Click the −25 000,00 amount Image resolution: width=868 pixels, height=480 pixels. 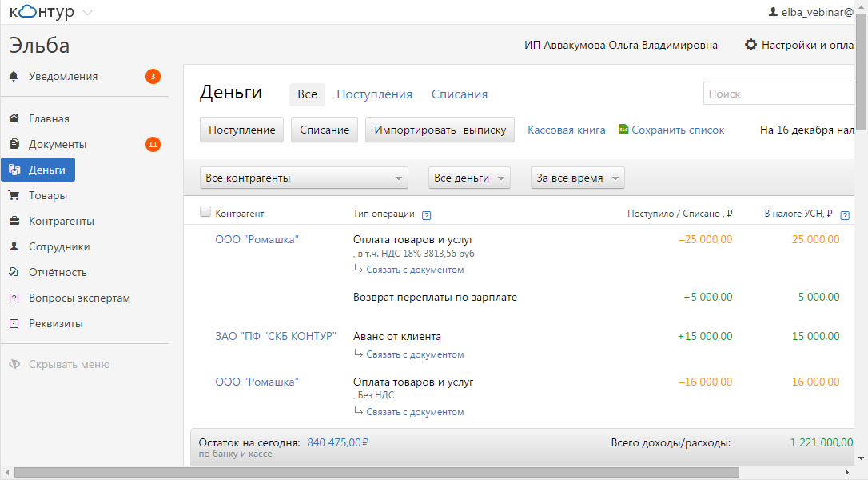705,239
